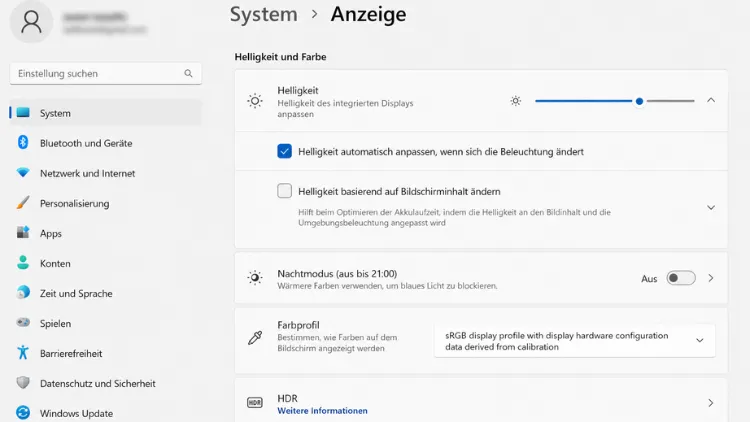Collapse the Helligkeit section chevron
The width and height of the screenshot is (750, 422).
click(x=711, y=100)
